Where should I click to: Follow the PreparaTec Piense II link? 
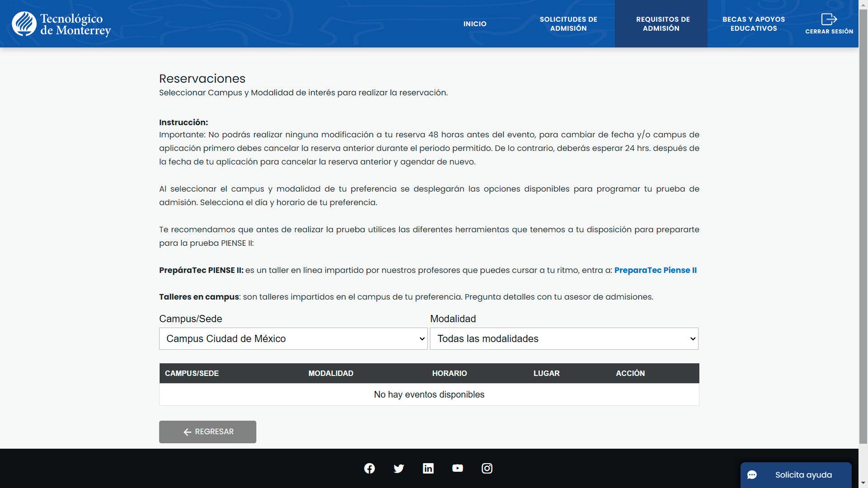655,270
